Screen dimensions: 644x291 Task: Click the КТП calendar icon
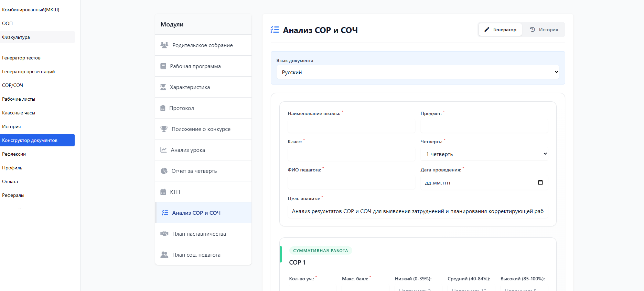point(163,192)
